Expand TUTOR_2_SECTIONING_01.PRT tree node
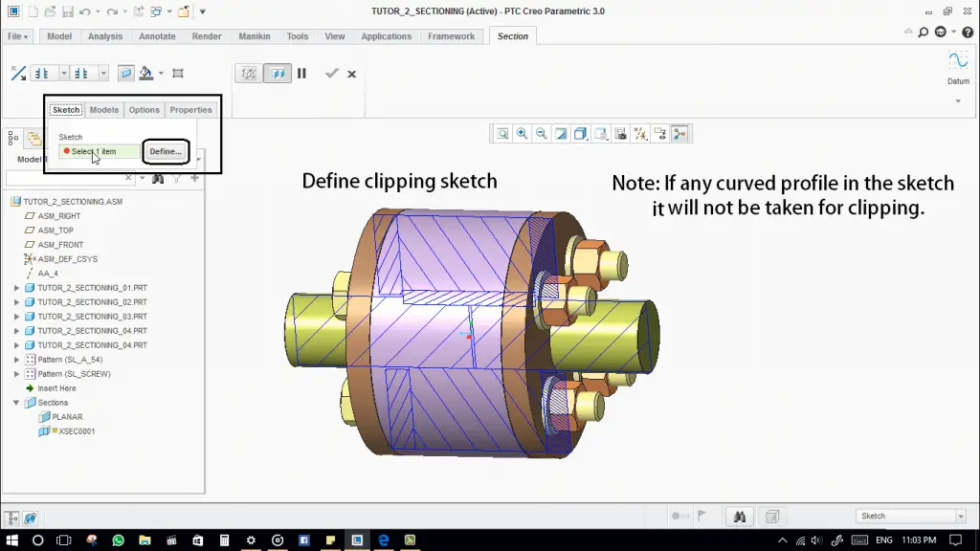Image resolution: width=980 pixels, height=551 pixels. click(16, 288)
